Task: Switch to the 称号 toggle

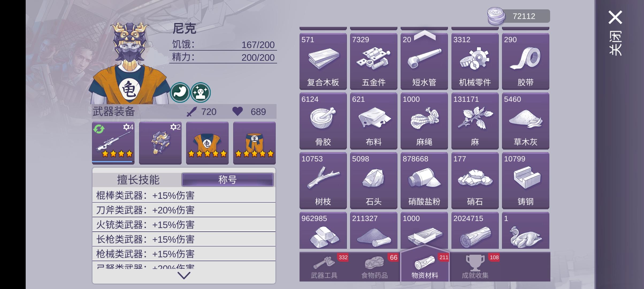Action: pos(228,180)
